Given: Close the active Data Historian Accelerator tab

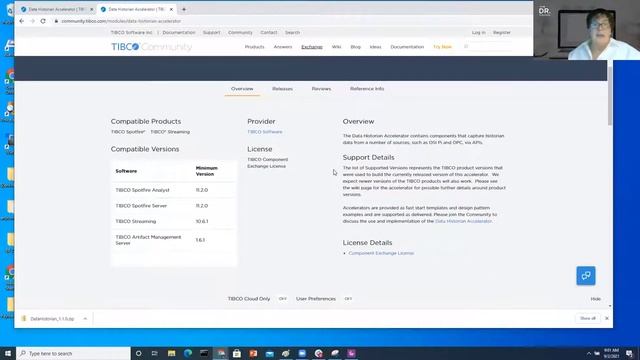Looking at the screenshot, I should (x=171, y=9).
